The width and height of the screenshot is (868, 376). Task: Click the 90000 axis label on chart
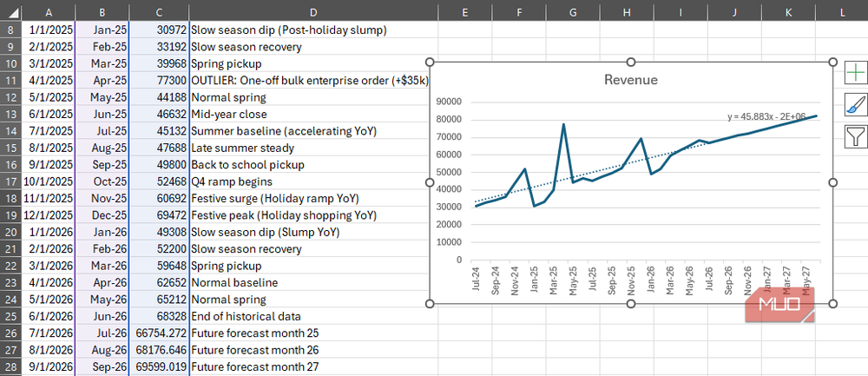(x=449, y=102)
